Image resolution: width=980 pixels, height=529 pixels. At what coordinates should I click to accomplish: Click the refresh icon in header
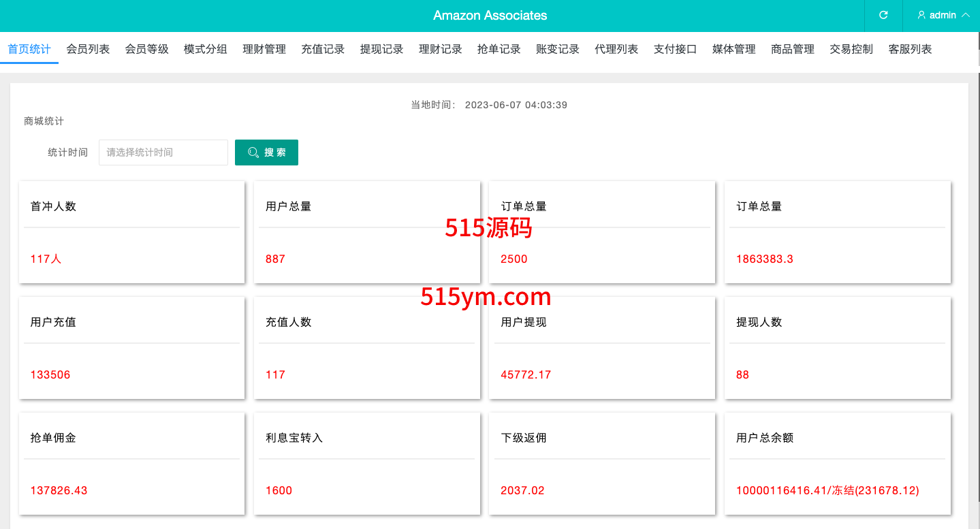(x=883, y=15)
